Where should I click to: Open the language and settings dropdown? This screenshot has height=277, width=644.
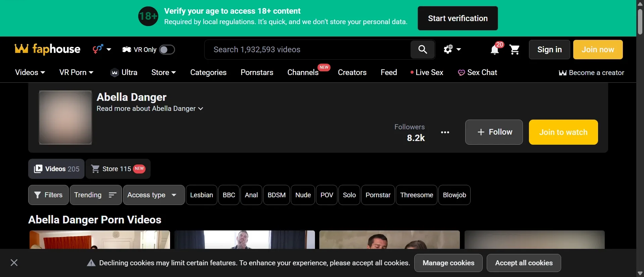(452, 50)
